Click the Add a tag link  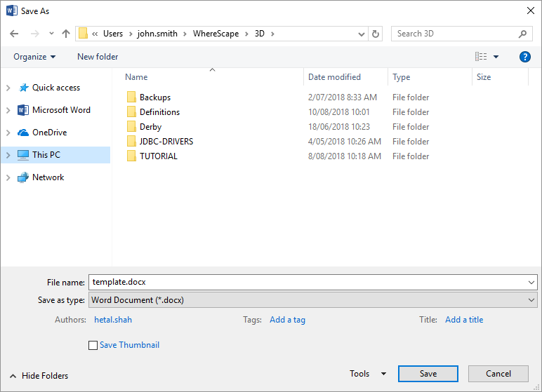click(287, 320)
